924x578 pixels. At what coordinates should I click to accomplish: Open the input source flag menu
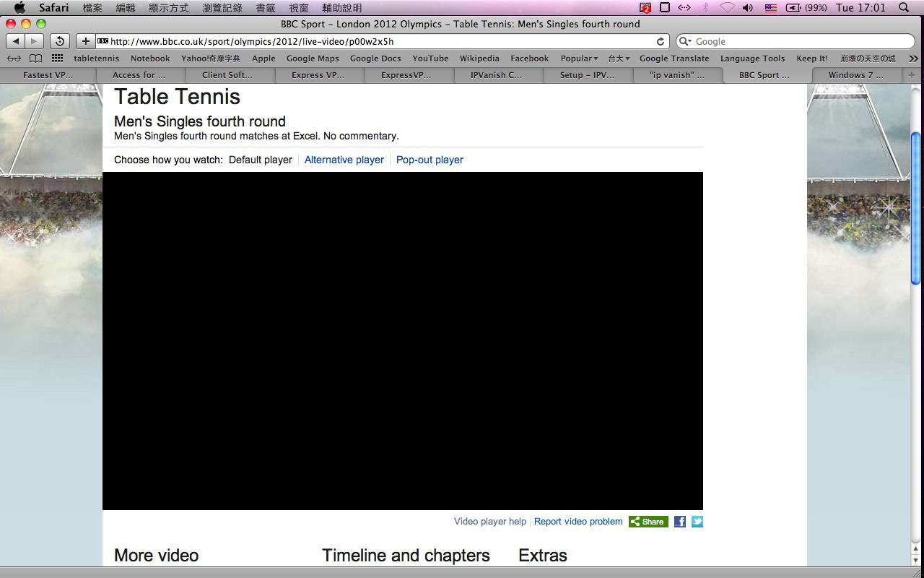[x=770, y=8]
